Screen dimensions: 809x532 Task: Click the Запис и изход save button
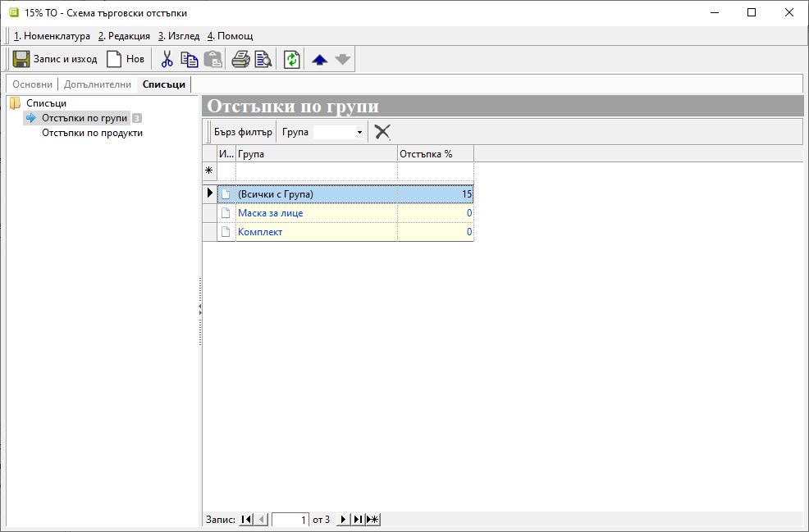click(x=56, y=59)
